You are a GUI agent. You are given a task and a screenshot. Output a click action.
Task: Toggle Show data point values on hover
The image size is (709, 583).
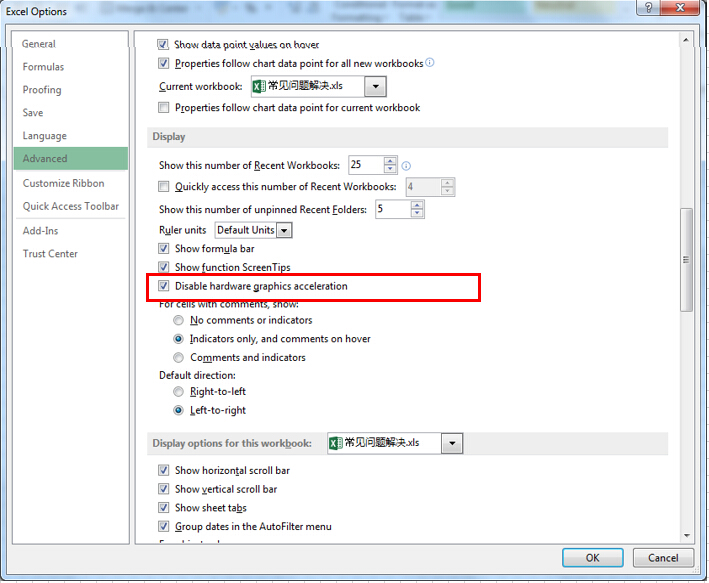pyautogui.click(x=163, y=44)
